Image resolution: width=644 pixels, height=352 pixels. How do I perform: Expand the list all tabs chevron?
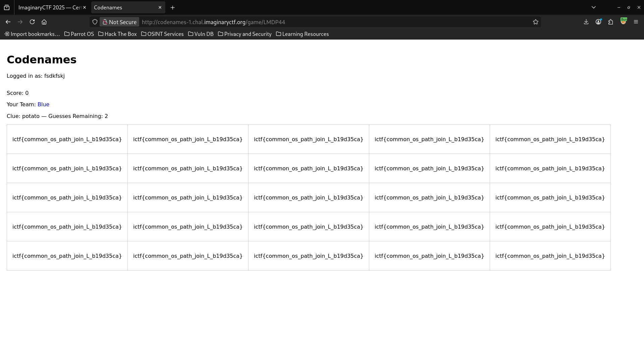pos(593,7)
